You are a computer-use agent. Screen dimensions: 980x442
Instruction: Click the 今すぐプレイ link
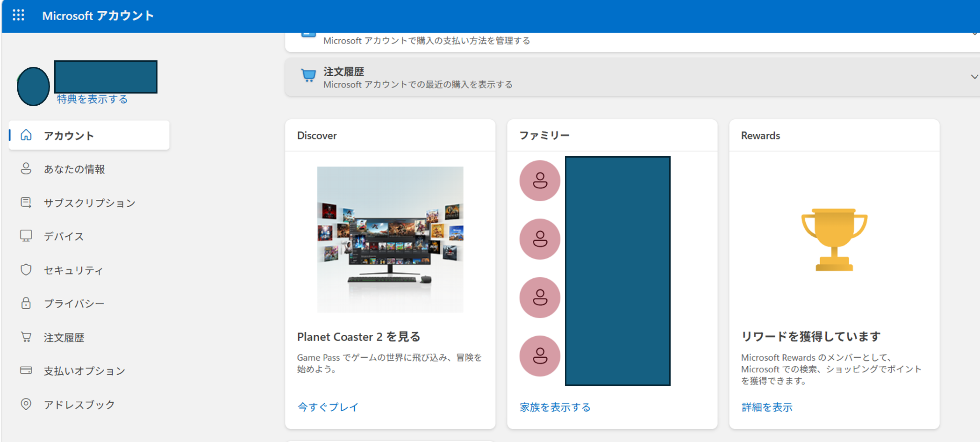point(328,407)
